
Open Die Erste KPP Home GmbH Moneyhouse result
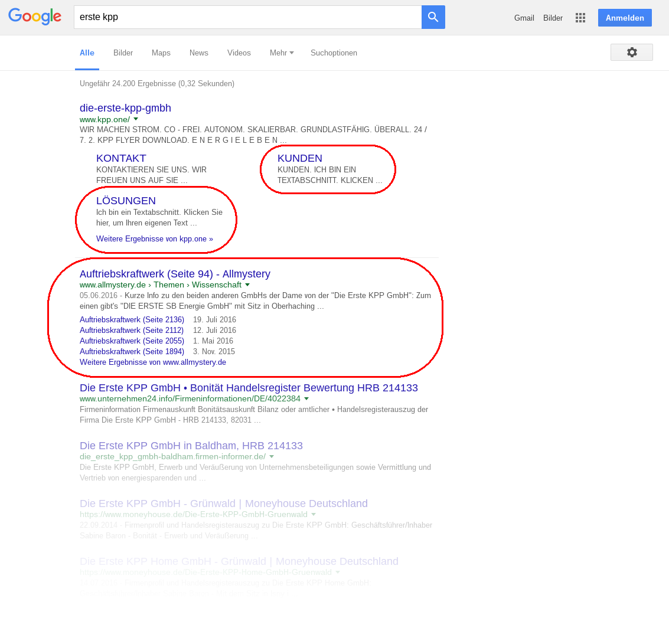coord(239,561)
